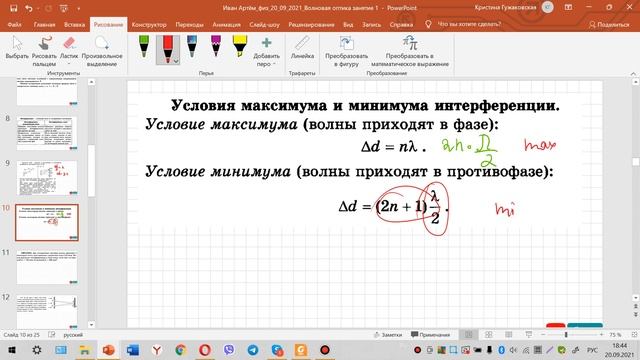
Task: Click the zoom in plus button
Action: (601, 335)
